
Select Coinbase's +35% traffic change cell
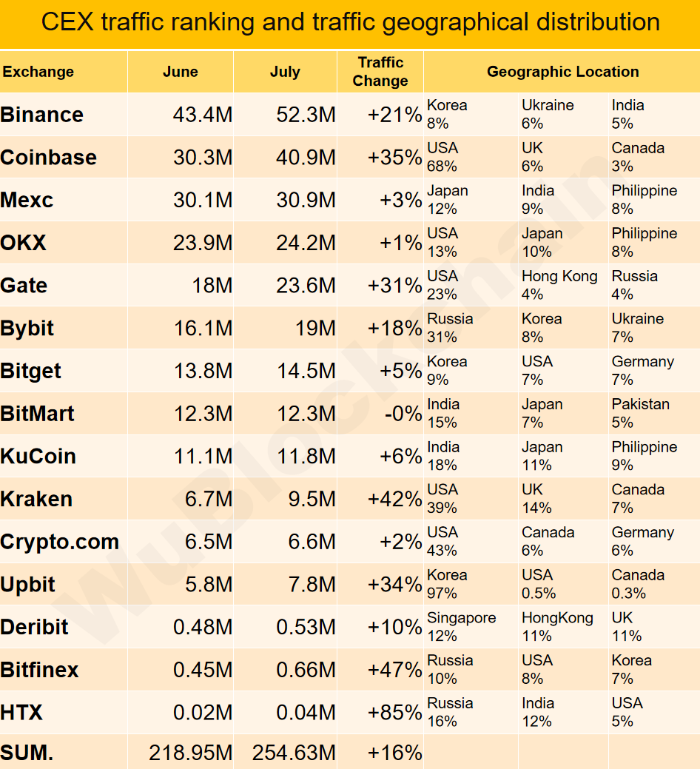[x=394, y=157]
